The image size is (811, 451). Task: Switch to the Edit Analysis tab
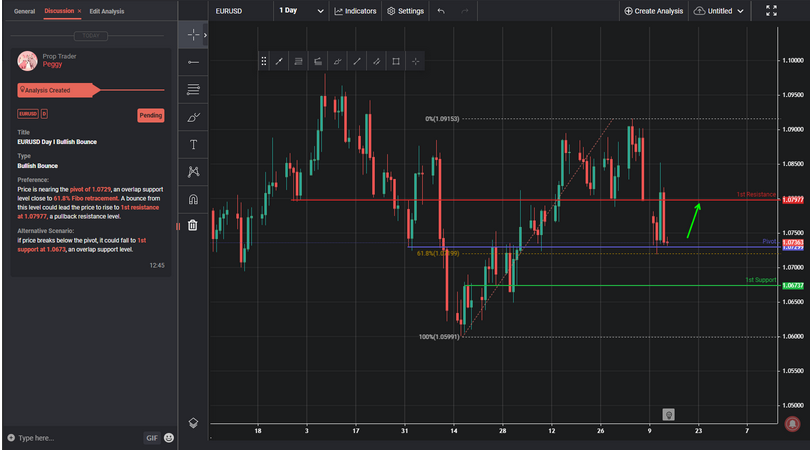coord(107,11)
